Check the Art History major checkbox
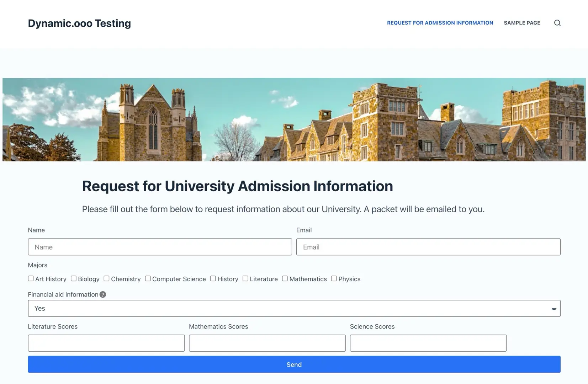Screen dimensions: 588x384 point(31,278)
